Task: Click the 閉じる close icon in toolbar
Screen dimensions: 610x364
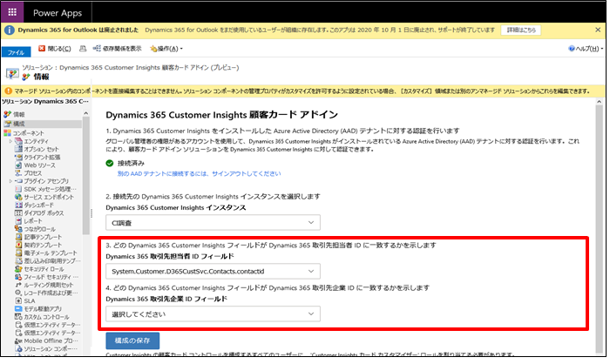Action: click(x=42, y=48)
